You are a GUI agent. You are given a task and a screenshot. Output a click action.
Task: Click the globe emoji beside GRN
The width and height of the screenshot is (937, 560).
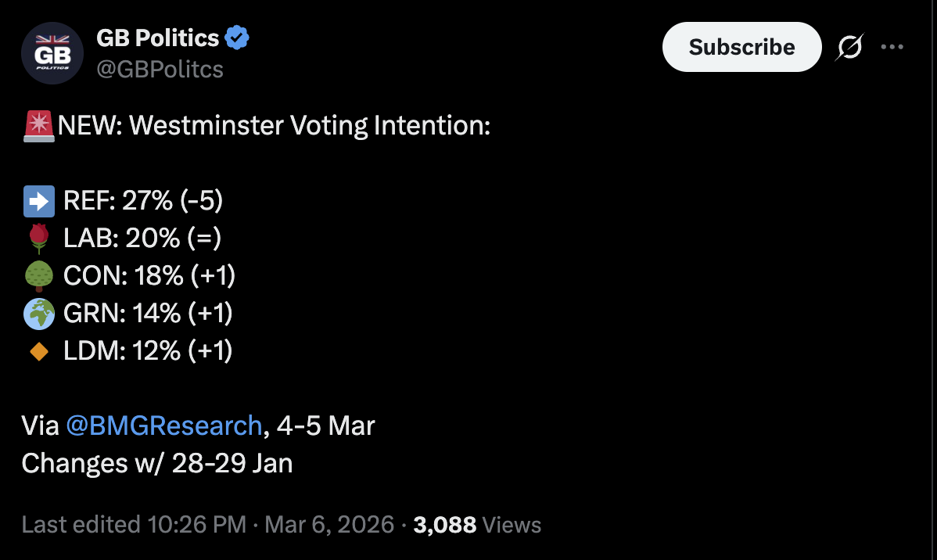(x=38, y=314)
